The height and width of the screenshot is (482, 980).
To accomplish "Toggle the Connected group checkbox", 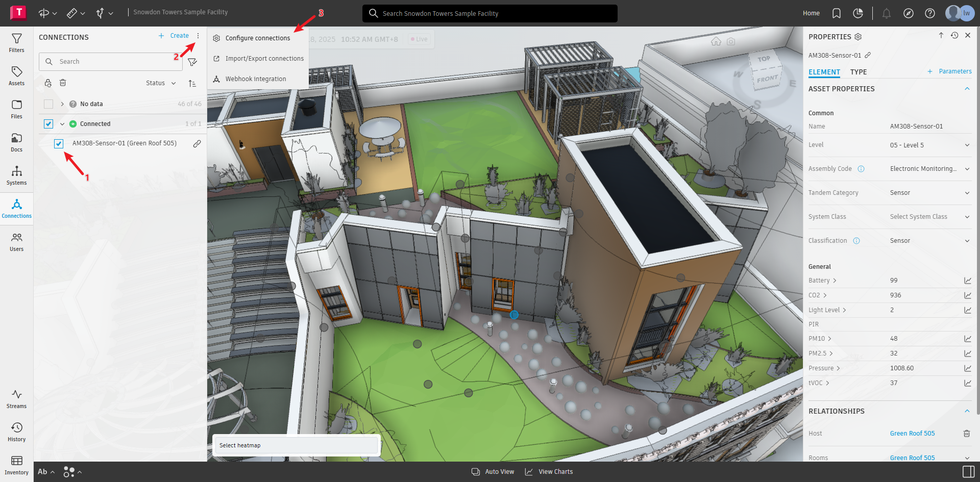I will pos(48,124).
